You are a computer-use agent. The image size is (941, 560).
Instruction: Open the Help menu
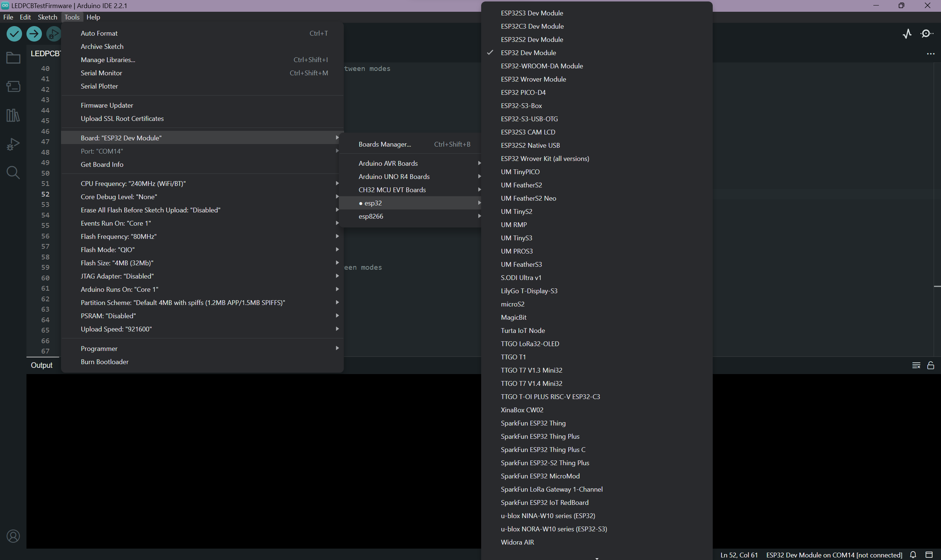[93, 17]
